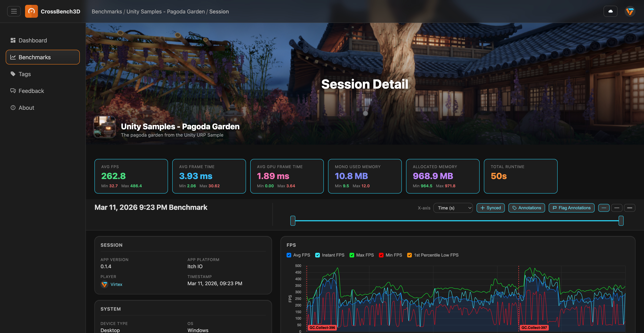Click the Flag Annotations button
Screen dimensions: 644x333
click(572, 208)
